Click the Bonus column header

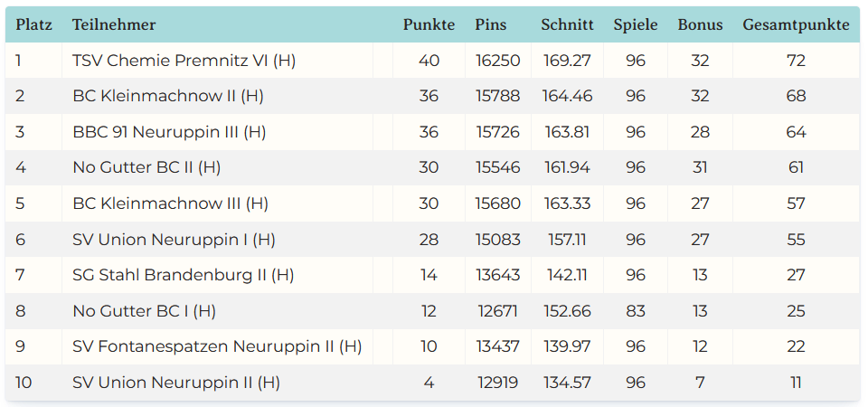700,25
